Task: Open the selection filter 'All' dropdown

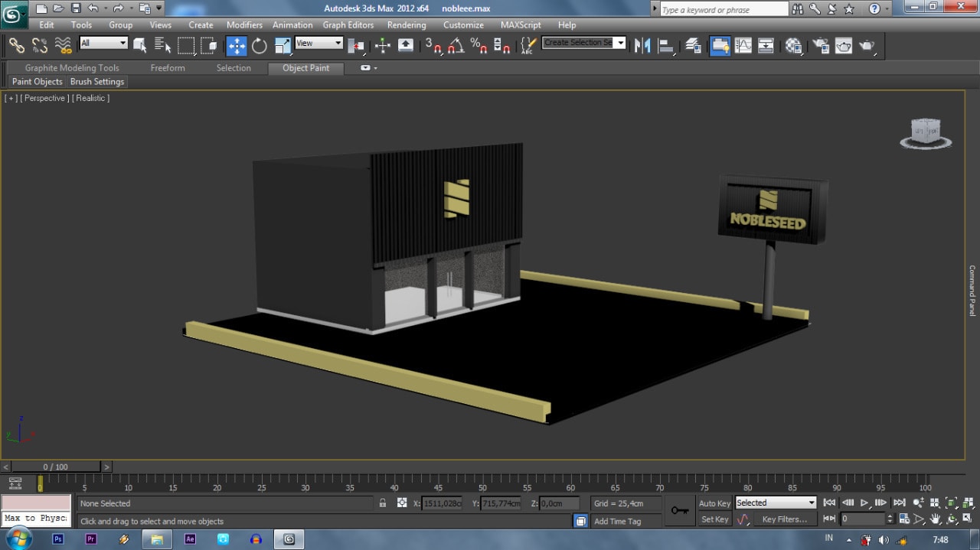Action: point(103,44)
